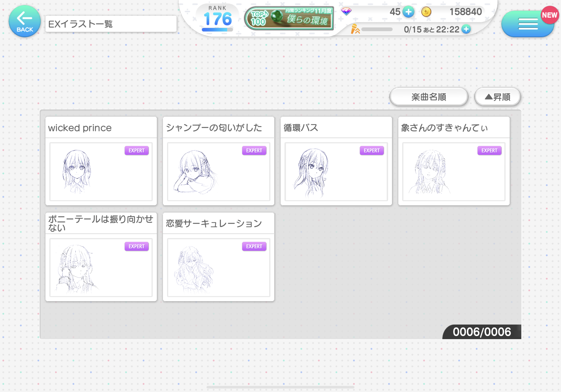Click the 象さんのすきゃんてぃ title text
This screenshot has width=561, height=392.
click(x=444, y=128)
